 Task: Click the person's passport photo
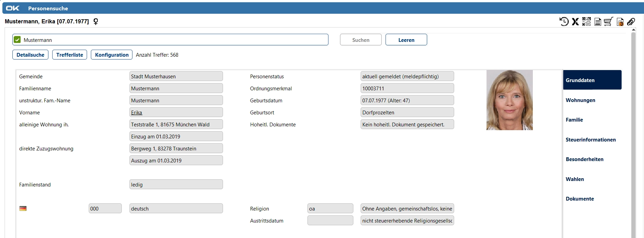coord(510,100)
